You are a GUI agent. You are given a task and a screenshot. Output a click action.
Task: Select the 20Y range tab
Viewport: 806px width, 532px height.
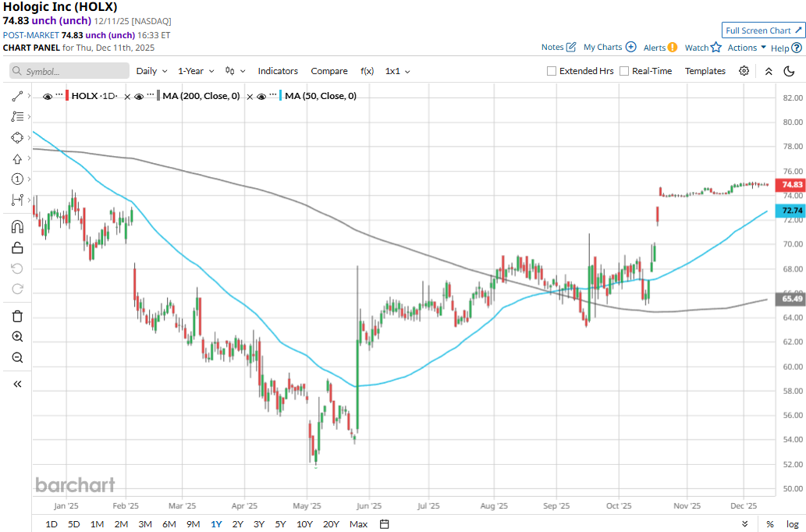pyautogui.click(x=331, y=523)
